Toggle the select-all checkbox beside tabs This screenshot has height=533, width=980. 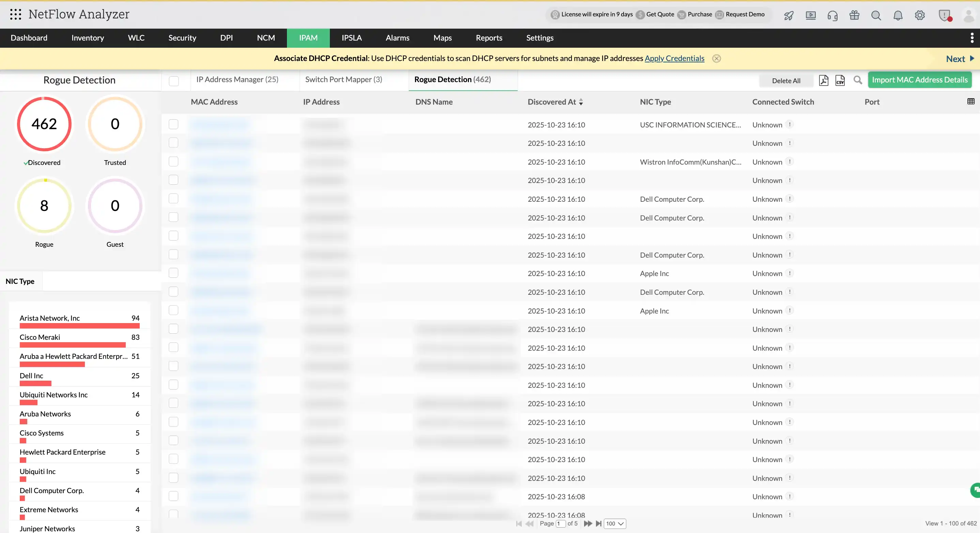pyautogui.click(x=174, y=81)
